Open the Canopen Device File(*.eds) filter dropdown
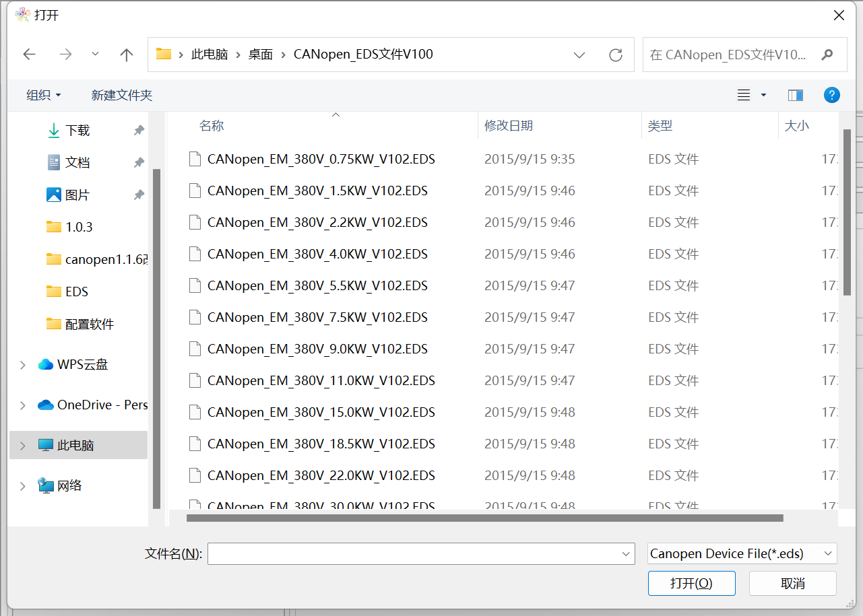Image resolution: width=863 pixels, height=616 pixels. (x=742, y=554)
